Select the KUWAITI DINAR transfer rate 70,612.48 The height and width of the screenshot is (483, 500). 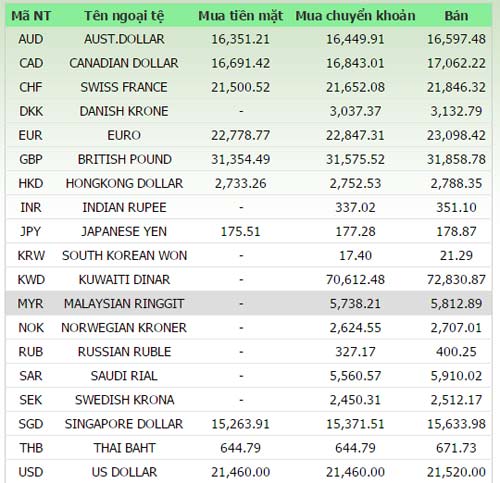[x=355, y=279]
